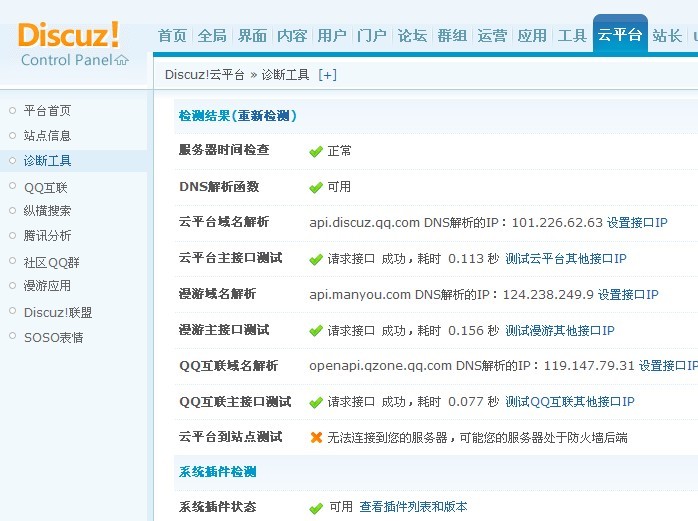Open 纵横搜索 in sidebar
Screen dimensions: 698x521
[47, 211]
